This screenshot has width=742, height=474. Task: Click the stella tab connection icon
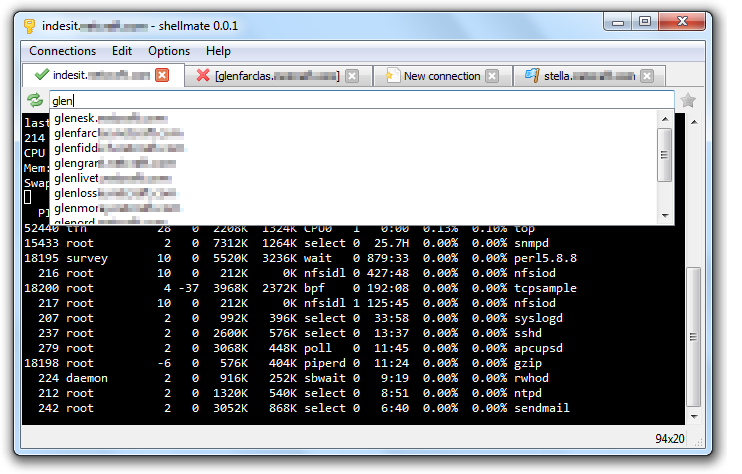tap(532, 75)
